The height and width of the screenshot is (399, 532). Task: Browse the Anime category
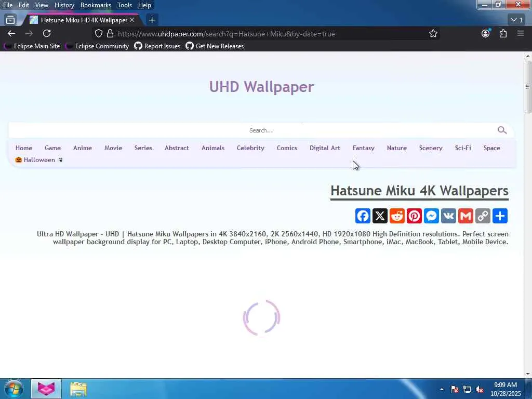tap(83, 148)
